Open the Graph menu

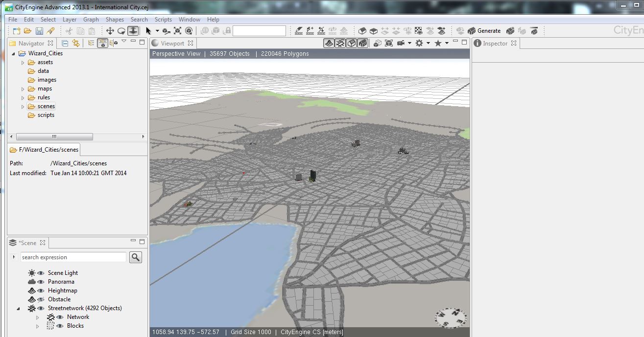point(91,20)
